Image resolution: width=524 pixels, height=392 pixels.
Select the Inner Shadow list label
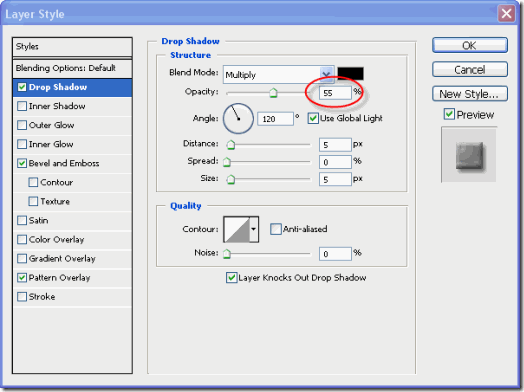point(57,106)
